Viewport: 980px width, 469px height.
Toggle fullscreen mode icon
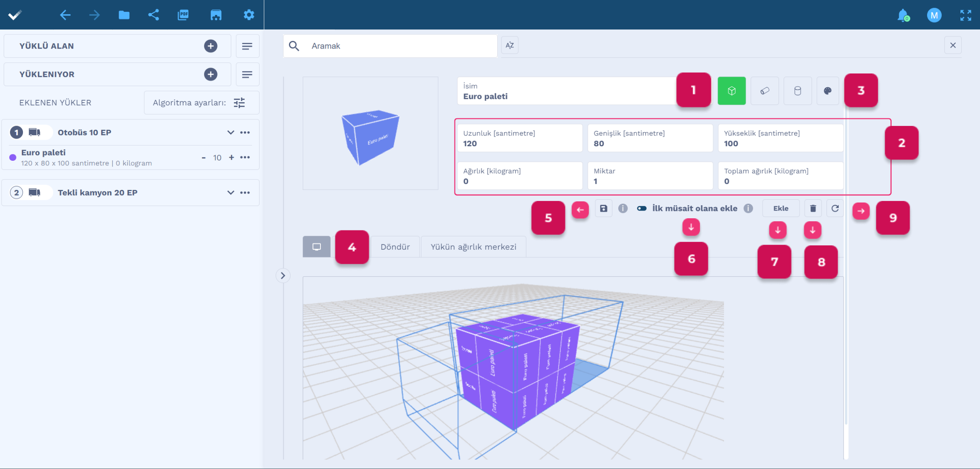[965, 15]
